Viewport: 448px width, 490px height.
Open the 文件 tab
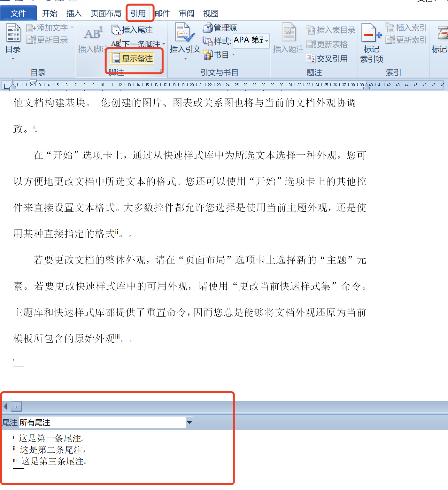[x=18, y=13]
